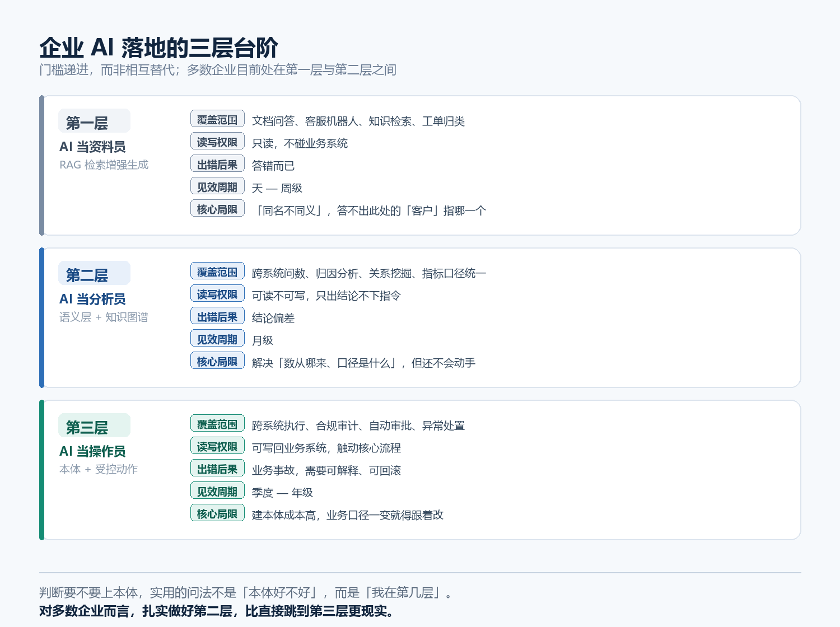Click the bold line starting with 对多数企业而言
The image size is (840, 627).
pyautogui.click(x=217, y=611)
